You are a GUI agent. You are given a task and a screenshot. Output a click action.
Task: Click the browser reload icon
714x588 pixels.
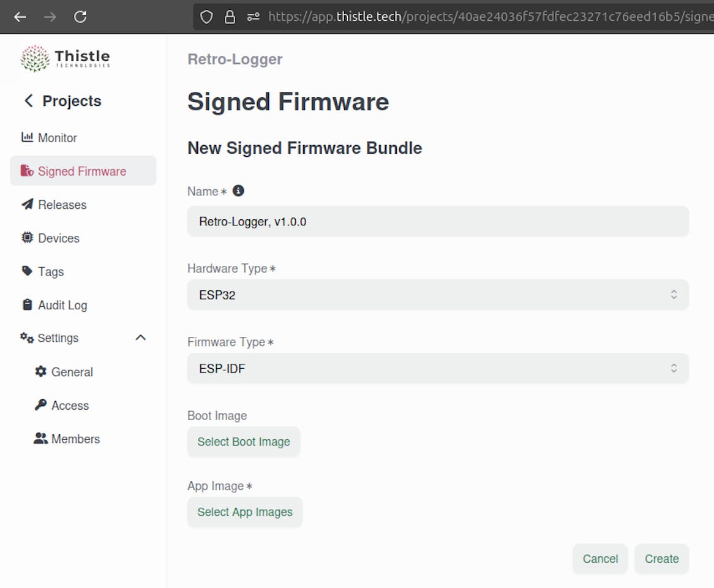(x=80, y=17)
